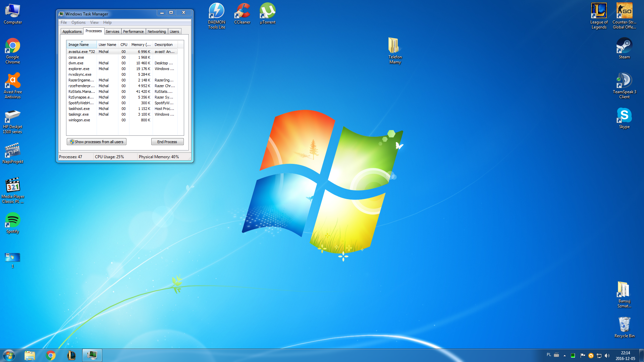The width and height of the screenshot is (644, 362).
Task: Select the winlogon.exe process
Action: 122,120
